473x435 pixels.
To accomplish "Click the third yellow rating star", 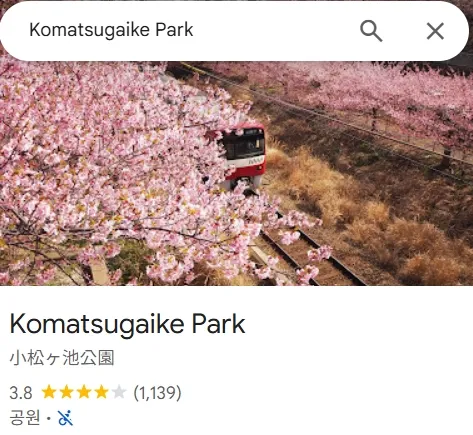I will [x=84, y=392].
